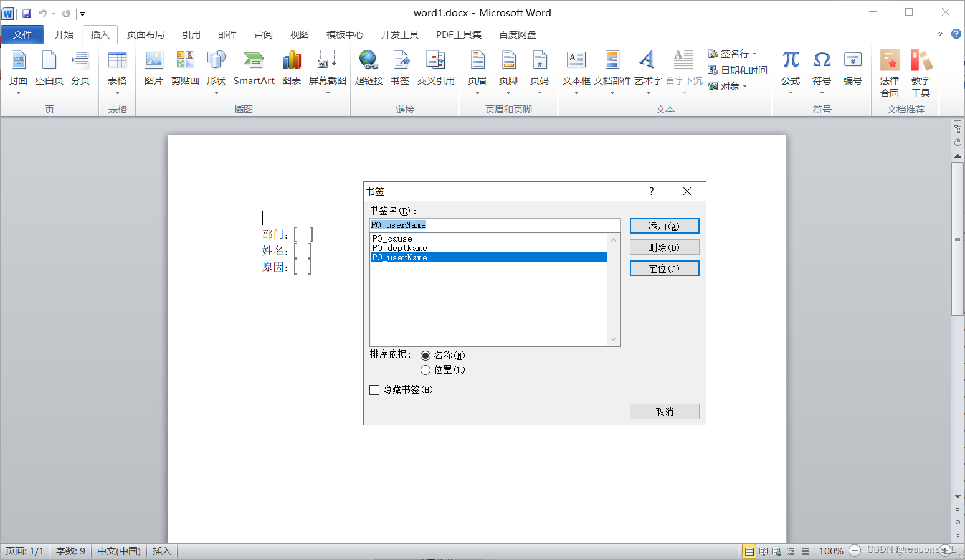Viewport: 965px width, 560px height.
Task: Select the PO_userName bookmark in list
Action: point(488,257)
